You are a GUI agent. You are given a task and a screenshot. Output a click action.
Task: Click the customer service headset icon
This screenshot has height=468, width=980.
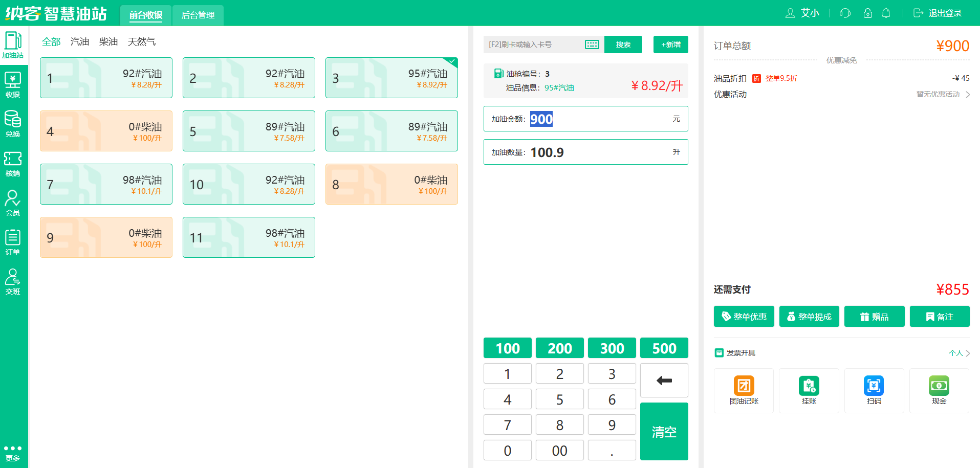845,13
